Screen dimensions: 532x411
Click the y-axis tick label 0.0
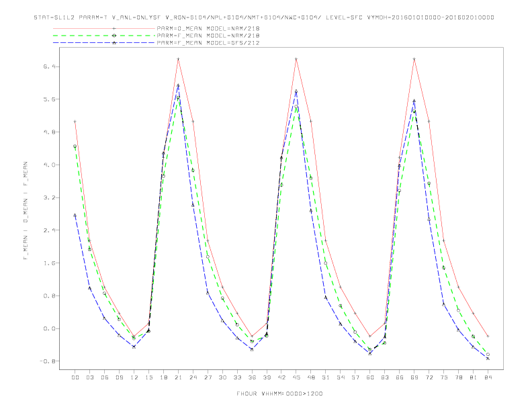point(49,328)
